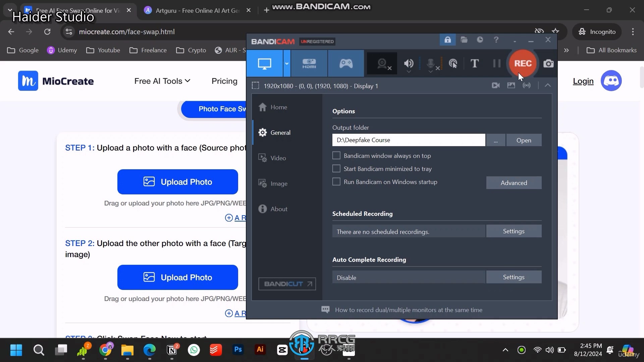This screenshot has width=644, height=362.
Task: Click the Output folder path field
Action: (x=409, y=140)
